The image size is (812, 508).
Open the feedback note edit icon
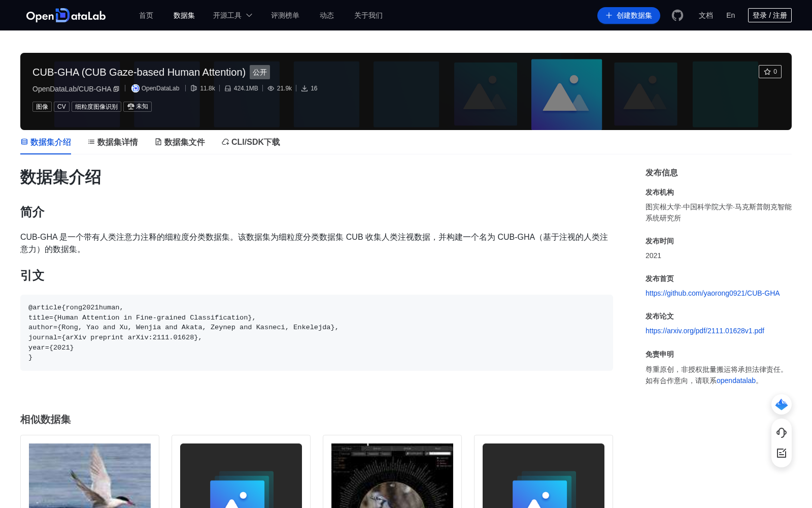(782, 453)
